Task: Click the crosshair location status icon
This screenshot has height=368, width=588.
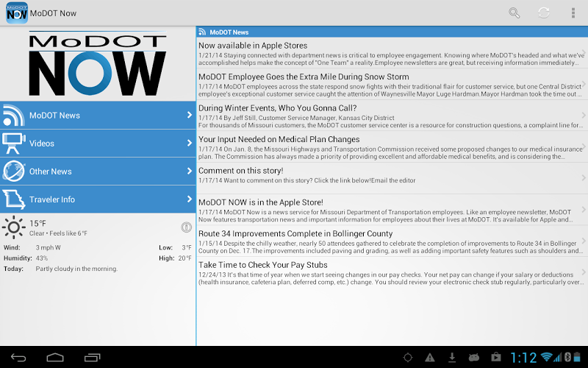Action: point(408,358)
